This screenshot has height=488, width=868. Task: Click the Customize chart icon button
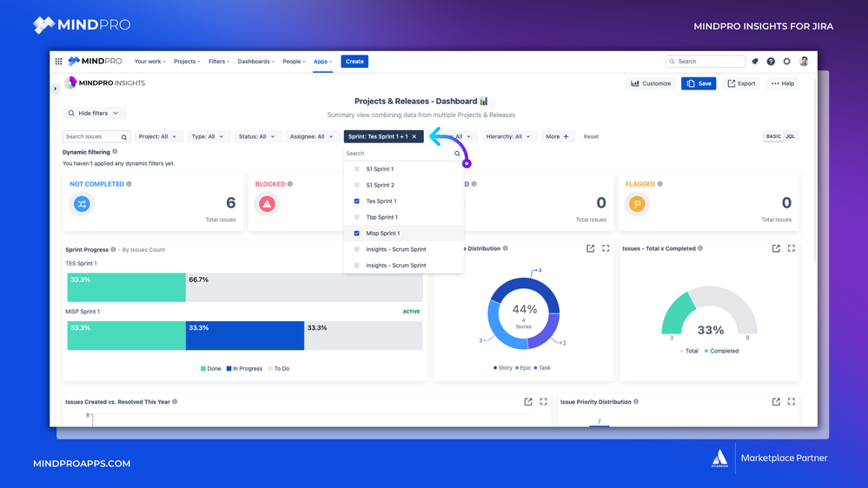click(651, 83)
